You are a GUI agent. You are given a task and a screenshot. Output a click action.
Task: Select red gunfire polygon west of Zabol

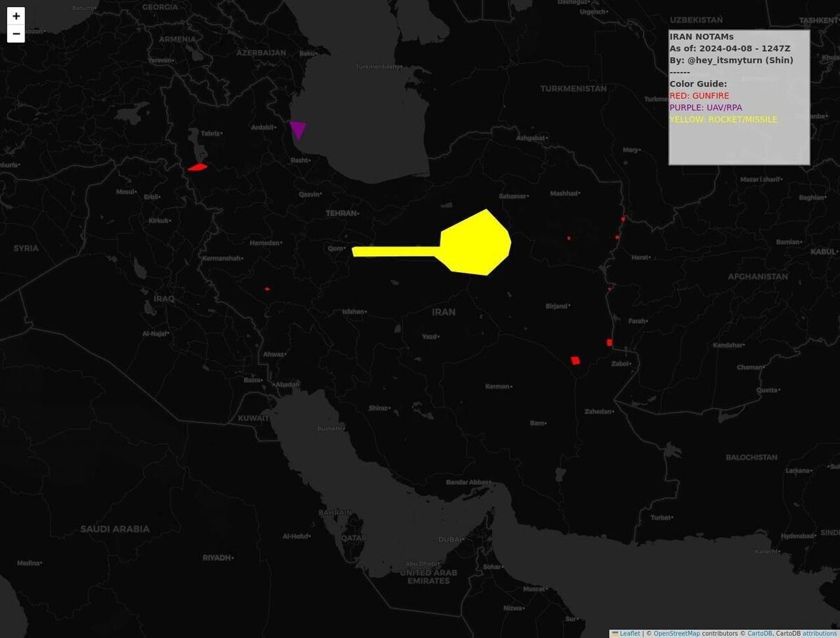[x=575, y=360]
